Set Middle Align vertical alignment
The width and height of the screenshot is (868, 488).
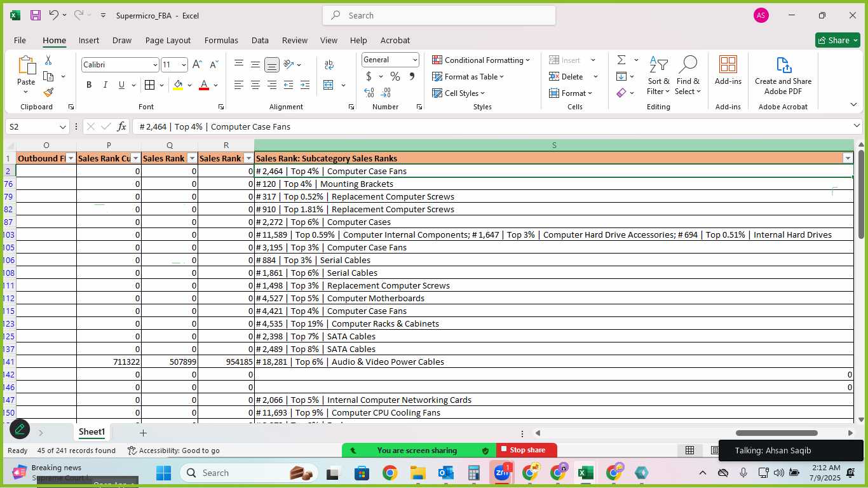255,65
